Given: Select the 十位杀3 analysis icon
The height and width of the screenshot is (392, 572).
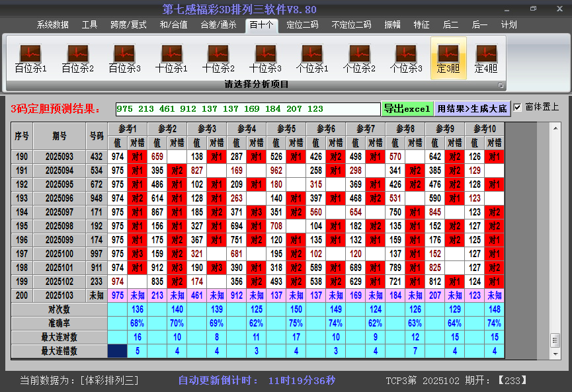Looking at the screenshot, I should 265,58.
